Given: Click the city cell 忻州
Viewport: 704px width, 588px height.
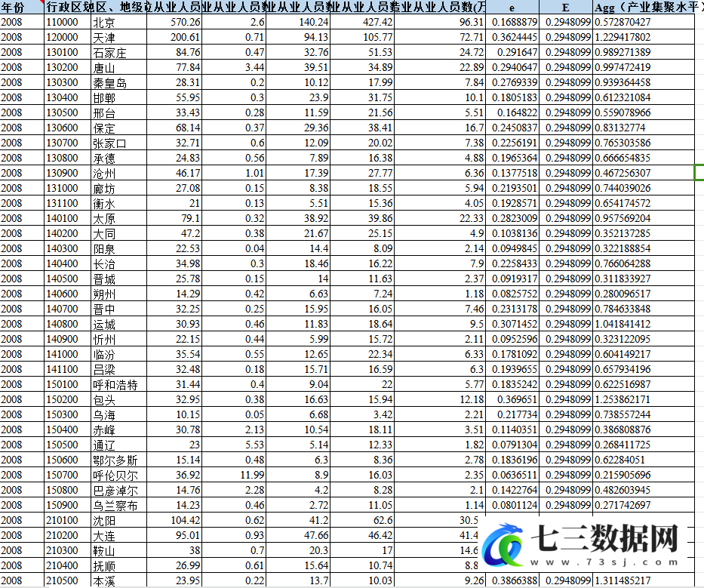Looking at the screenshot, I should tap(118, 339).
